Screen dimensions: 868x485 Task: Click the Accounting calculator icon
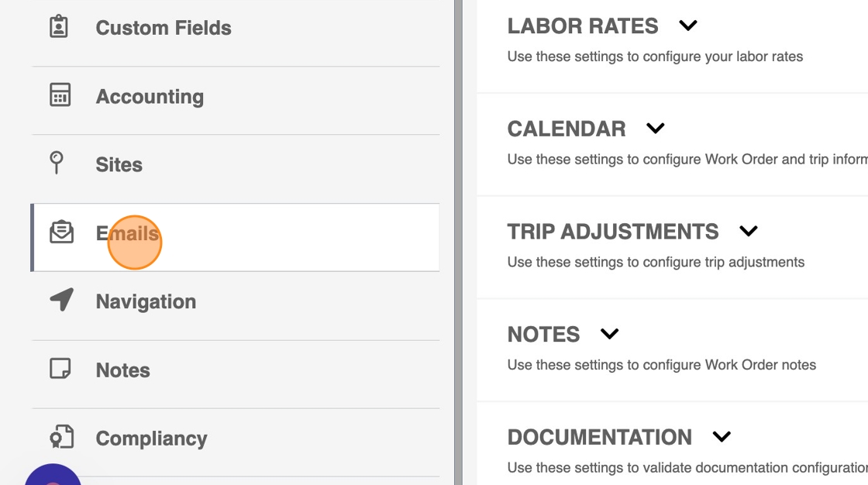pos(60,95)
